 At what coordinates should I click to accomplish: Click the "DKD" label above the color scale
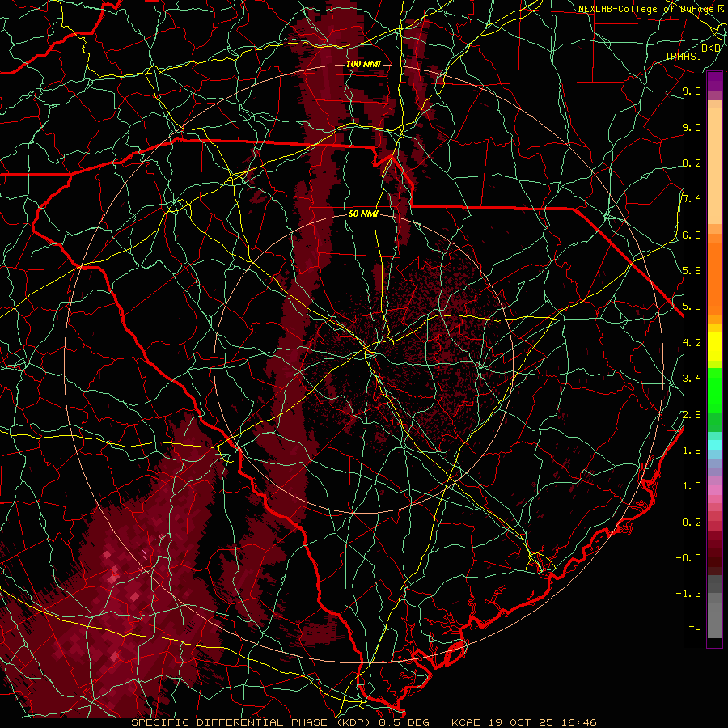click(711, 48)
